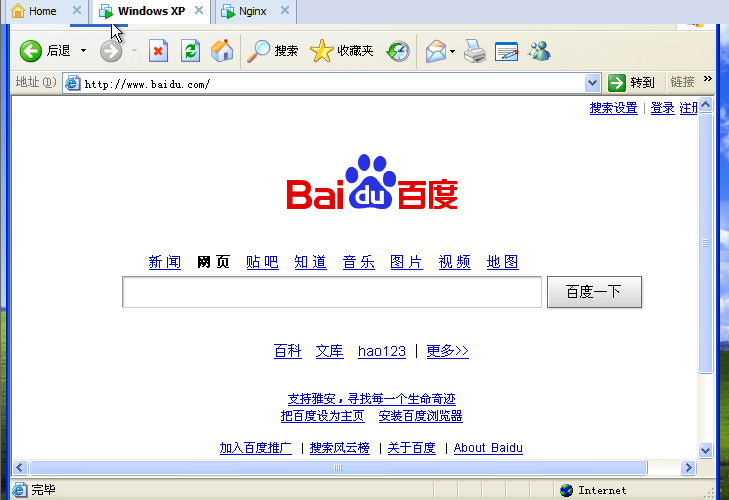The height and width of the screenshot is (500, 729).
Task: Open the 视频 video link
Action: click(x=455, y=262)
